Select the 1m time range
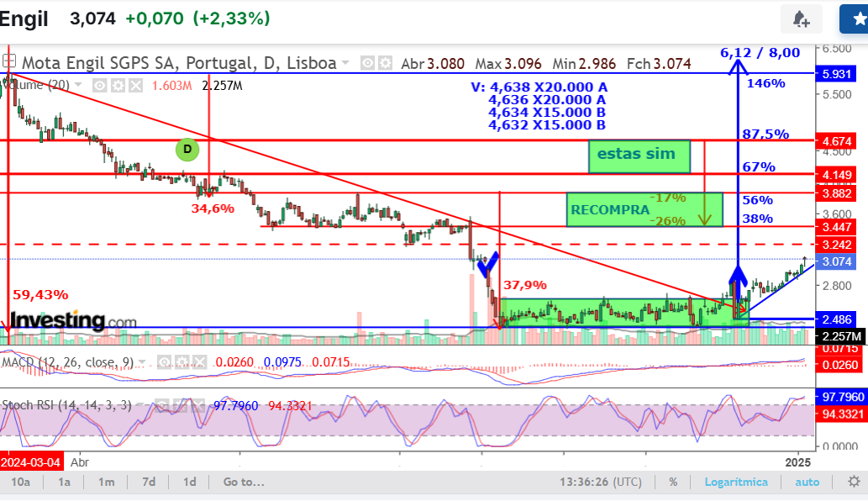Viewport: 868px width, 501px height. 106,483
